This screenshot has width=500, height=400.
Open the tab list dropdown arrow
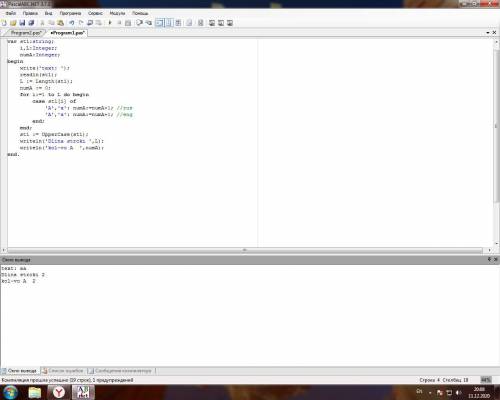coord(488,33)
